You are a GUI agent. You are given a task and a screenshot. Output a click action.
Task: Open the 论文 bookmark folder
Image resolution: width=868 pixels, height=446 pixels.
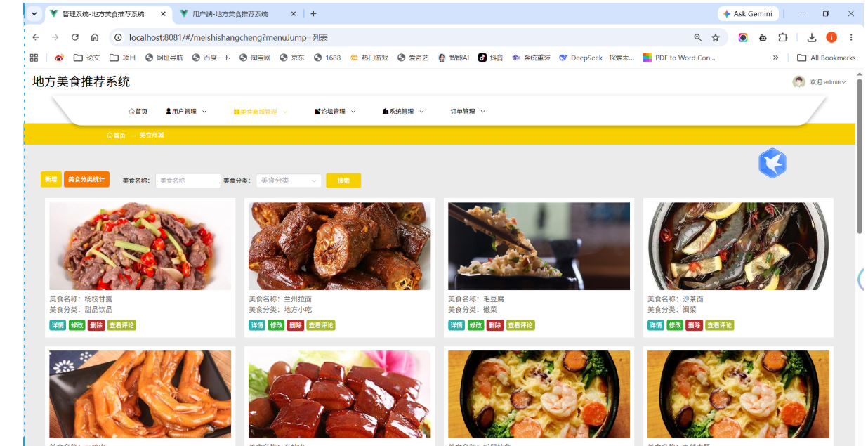(x=86, y=58)
